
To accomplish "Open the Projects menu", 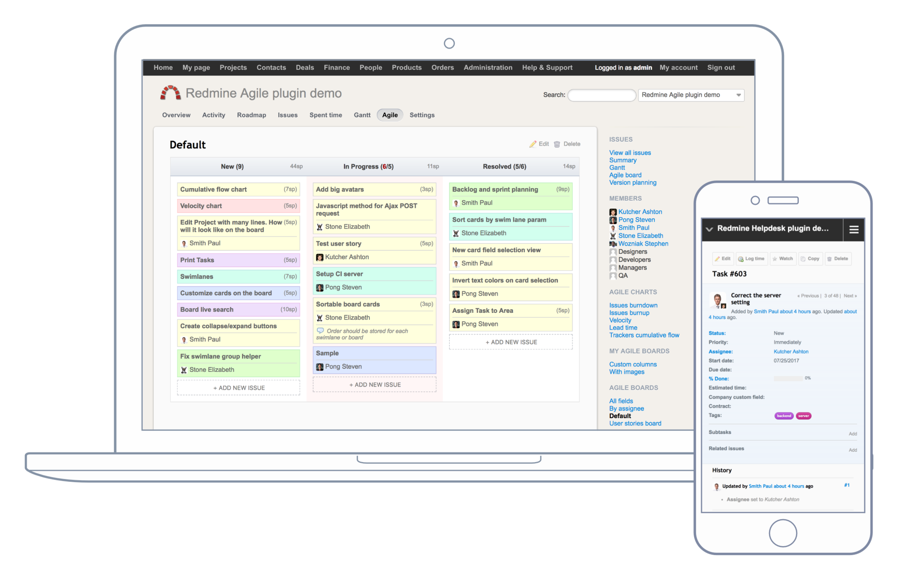I will click(233, 67).
